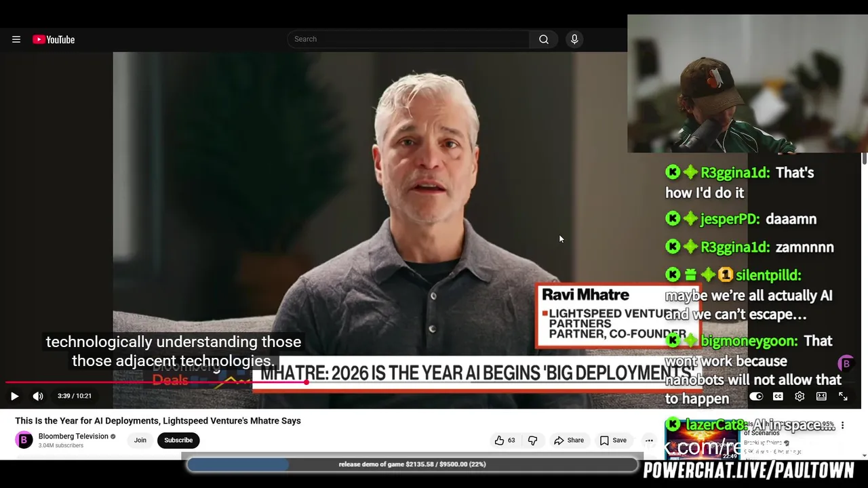Click the Bloomberg channel watermark on video
This screenshot has width=868, height=488.
(846, 363)
